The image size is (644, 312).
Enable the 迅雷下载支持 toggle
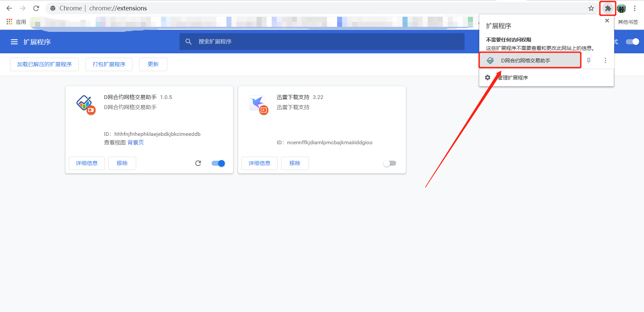[390, 163]
